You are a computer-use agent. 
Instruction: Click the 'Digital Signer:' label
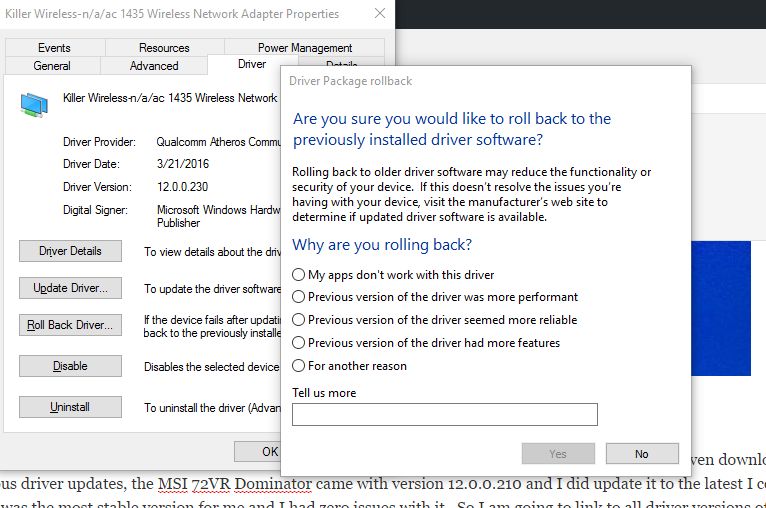[x=95, y=210]
